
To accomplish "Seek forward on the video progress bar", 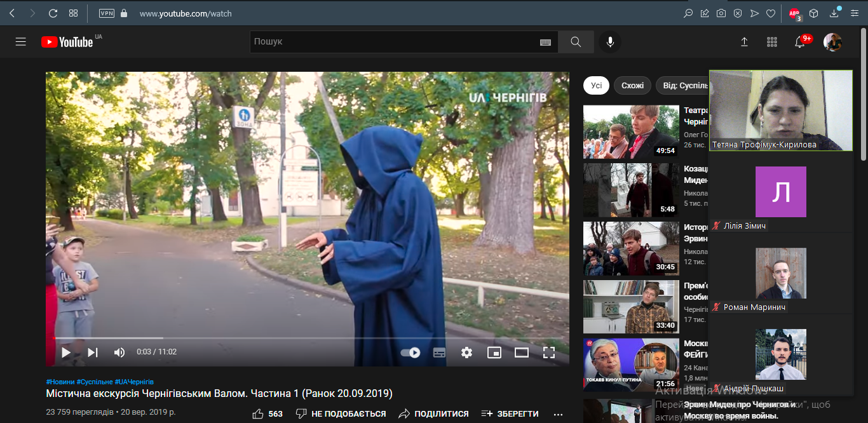I will click(318, 339).
